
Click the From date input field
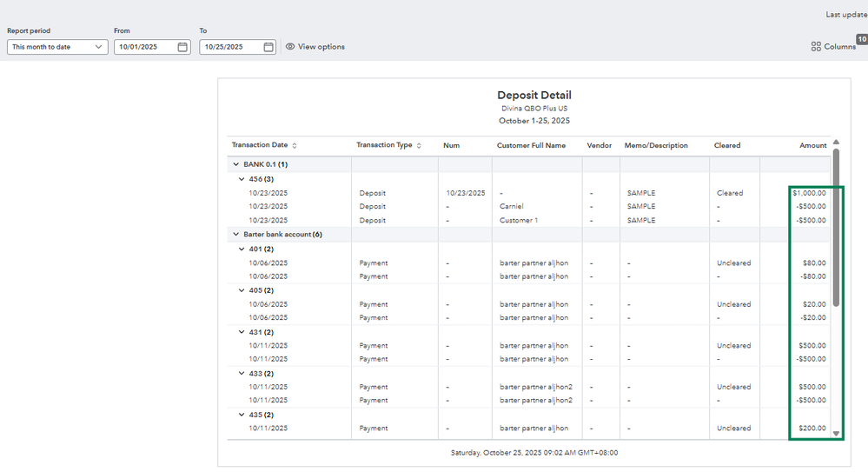pos(143,47)
